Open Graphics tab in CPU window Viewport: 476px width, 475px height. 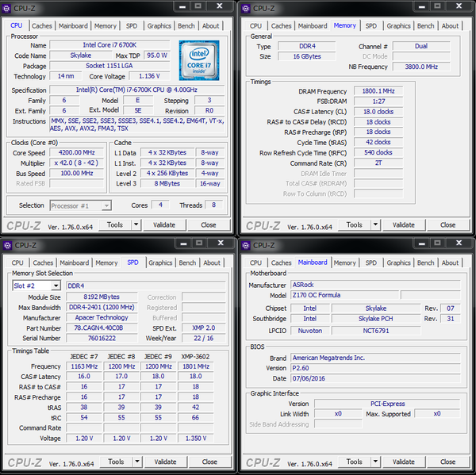coord(159,26)
